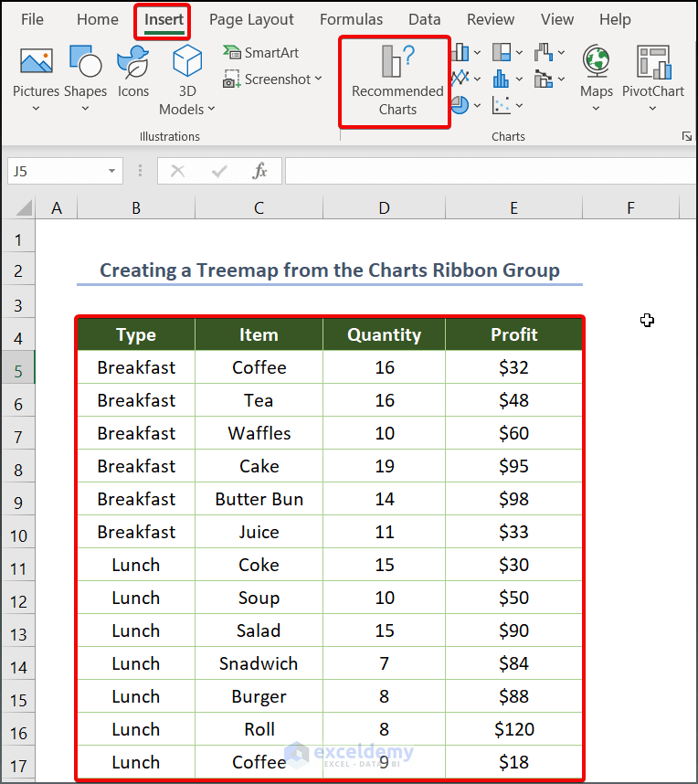
Task: Click the formula bar enter checkmark icon
Action: 219,172
